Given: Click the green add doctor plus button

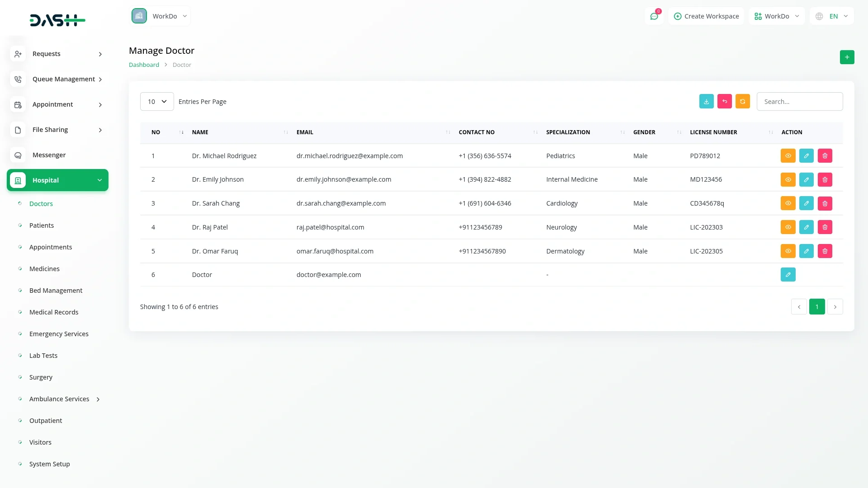Looking at the screenshot, I should 847,57.
